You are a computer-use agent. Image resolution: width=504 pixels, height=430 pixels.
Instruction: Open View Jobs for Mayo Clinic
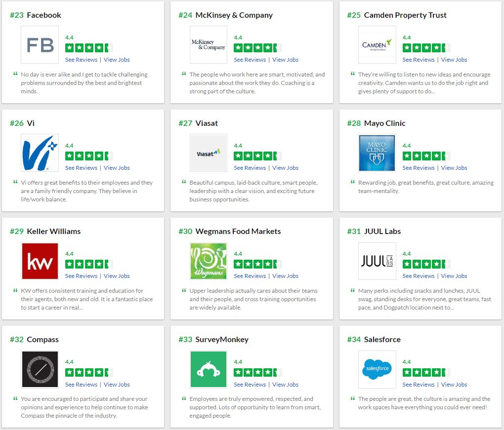click(454, 168)
